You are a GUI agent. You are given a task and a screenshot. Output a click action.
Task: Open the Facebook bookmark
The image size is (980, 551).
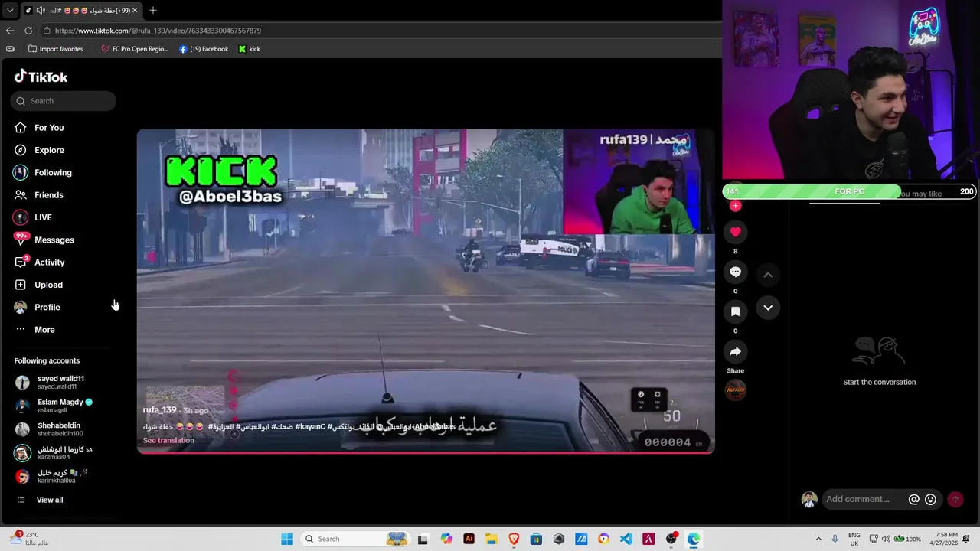click(204, 49)
